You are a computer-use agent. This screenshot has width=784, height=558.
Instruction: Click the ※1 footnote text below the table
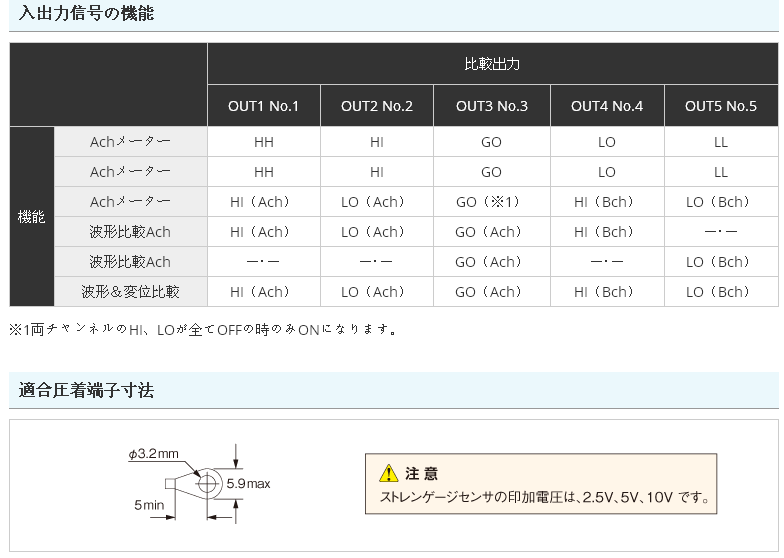pyautogui.click(x=203, y=329)
